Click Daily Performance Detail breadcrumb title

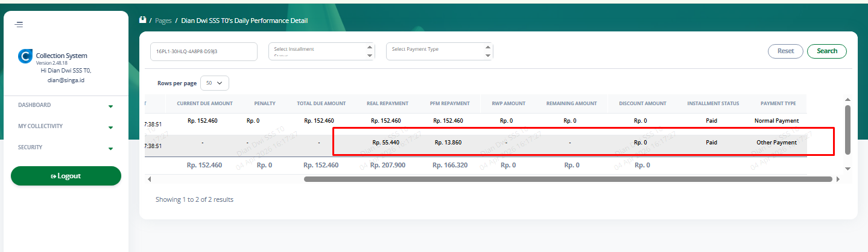[244, 21]
